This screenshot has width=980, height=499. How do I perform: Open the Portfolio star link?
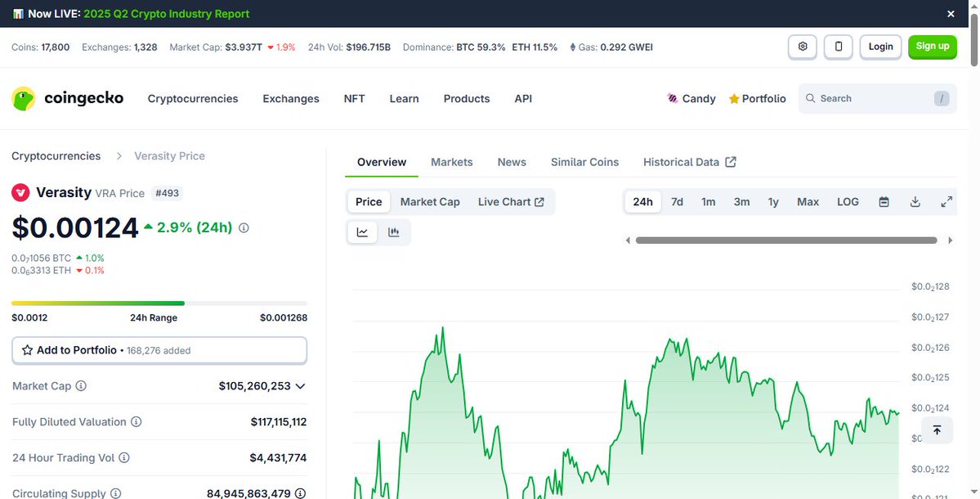(758, 99)
